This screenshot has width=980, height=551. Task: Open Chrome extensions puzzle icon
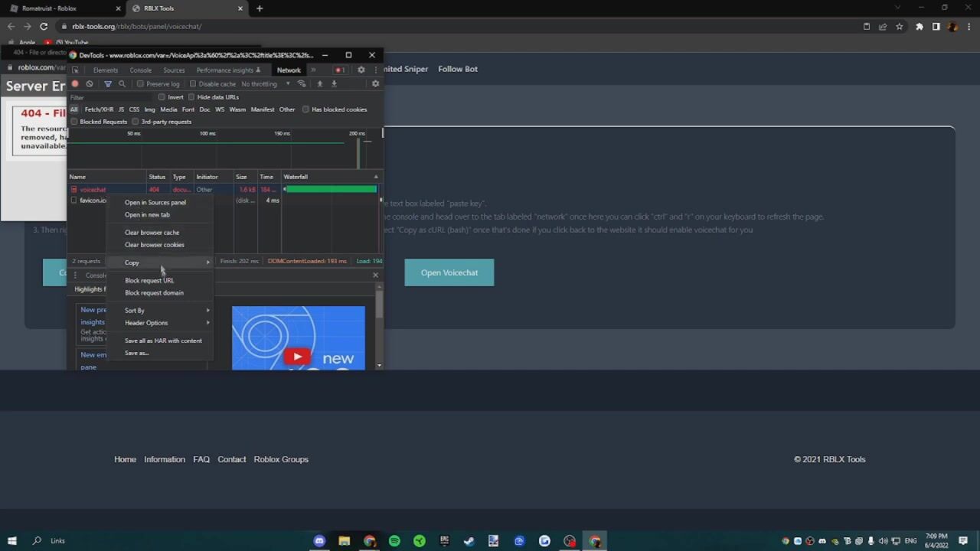(x=920, y=26)
